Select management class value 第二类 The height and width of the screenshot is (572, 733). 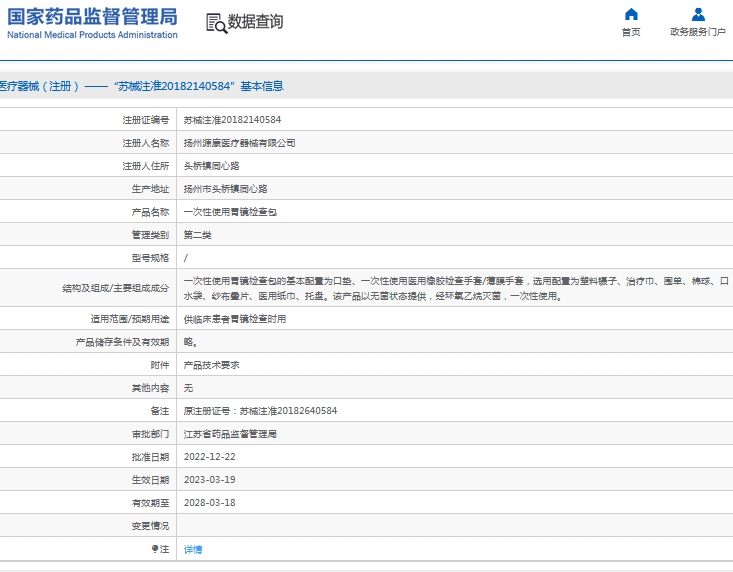[197, 235]
